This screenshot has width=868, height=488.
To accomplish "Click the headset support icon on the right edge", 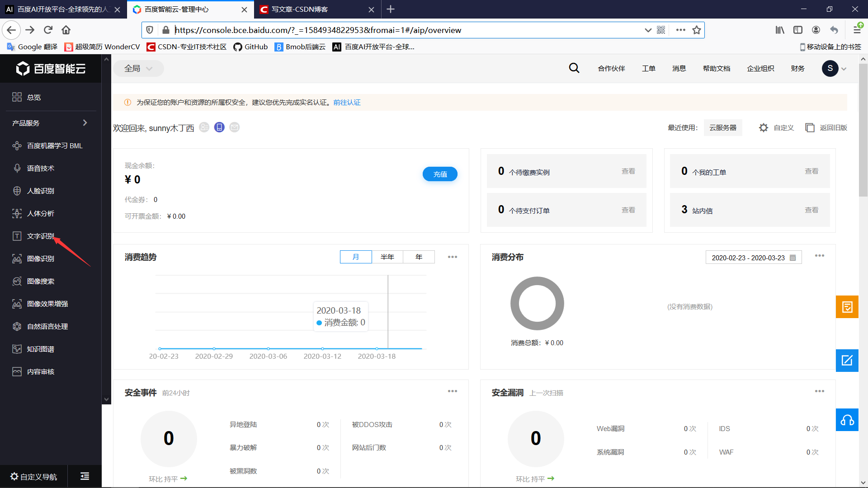I will tap(847, 420).
